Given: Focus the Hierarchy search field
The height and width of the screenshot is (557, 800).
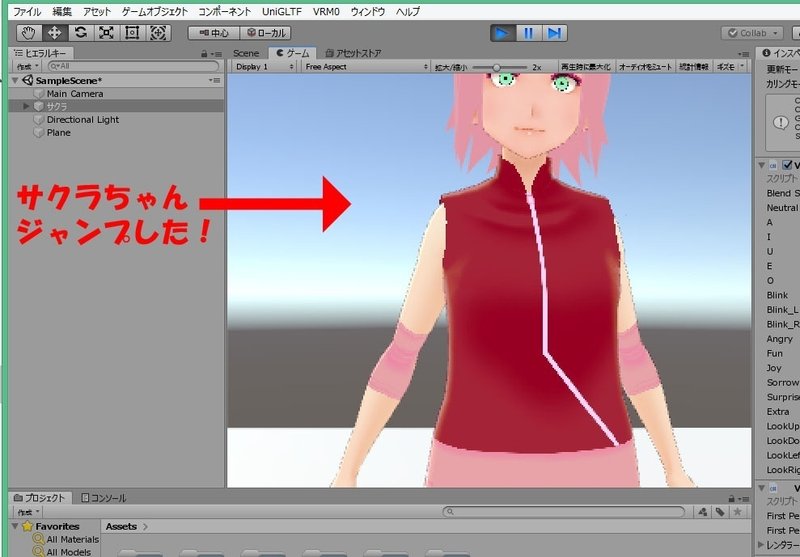Looking at the screenshot, I should click(x=133, y=66).
